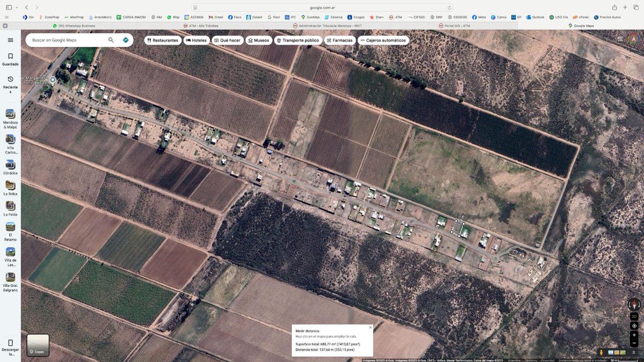Filter map by Restaurantes

[162, 40]
